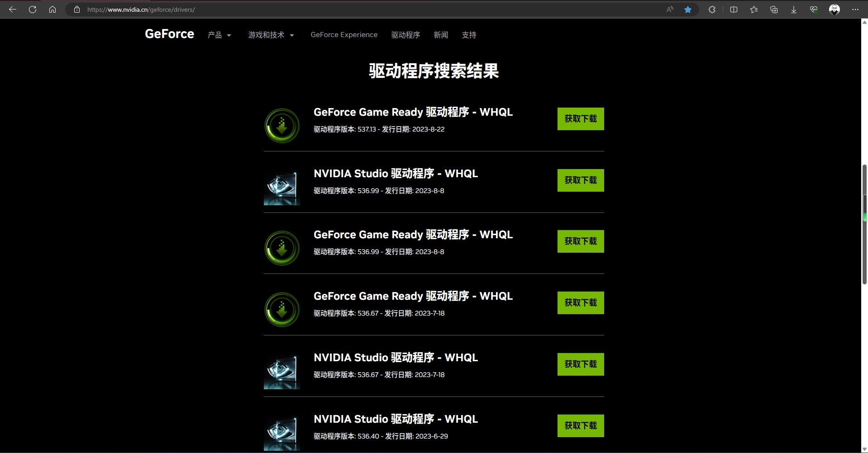868x453 pixels.
Task: Click Studio driver icon dated 2023-7-18
Action: [x=282, y=371]
